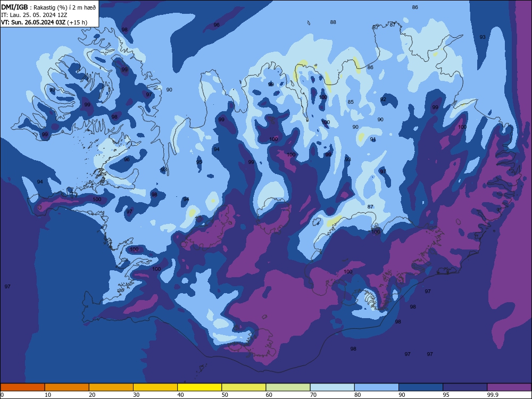
Task: Click the legend tick label 95
Action: [446, 395]
